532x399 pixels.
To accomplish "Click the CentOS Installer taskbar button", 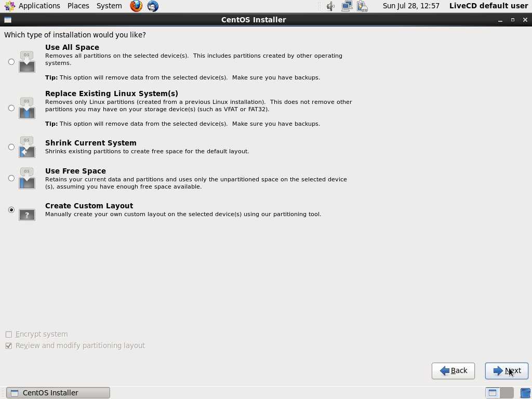I will (58, 393).
